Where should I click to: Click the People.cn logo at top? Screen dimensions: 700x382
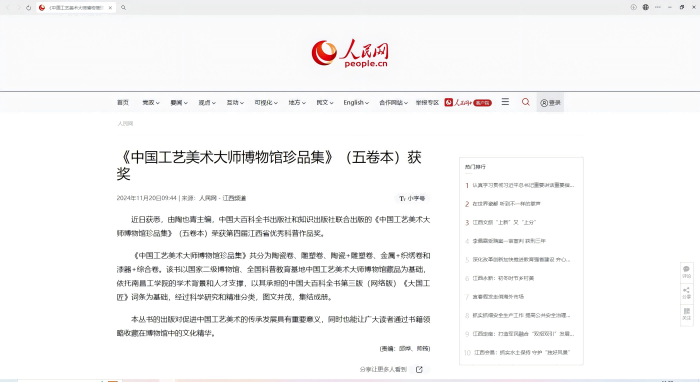point(350,54)
